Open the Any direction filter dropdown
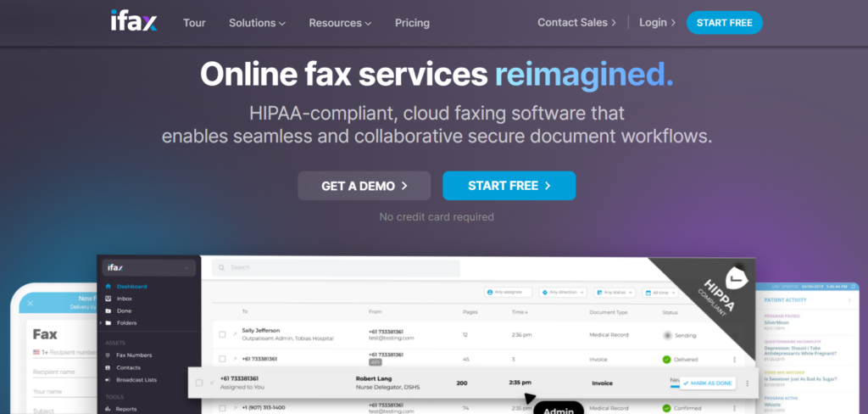 563,293
